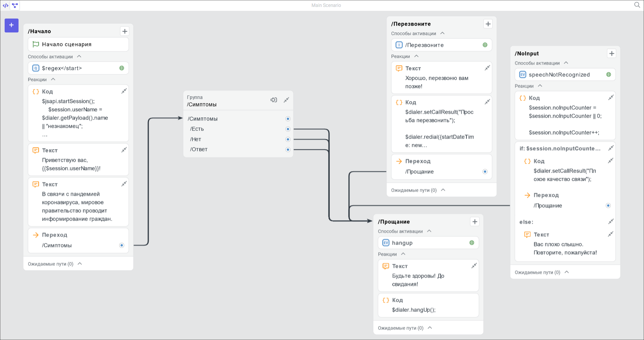Expand Ожидаемые пути (0) in /Прощание

coord(430,328)
